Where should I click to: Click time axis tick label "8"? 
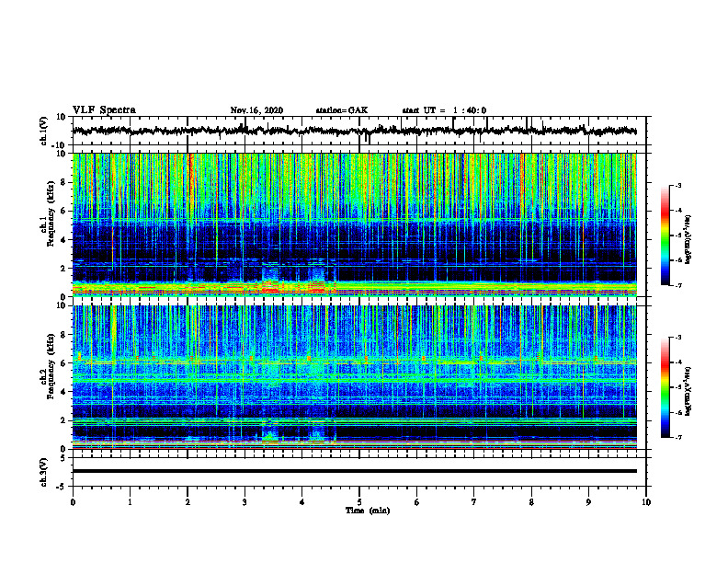[x=531, y=502]
